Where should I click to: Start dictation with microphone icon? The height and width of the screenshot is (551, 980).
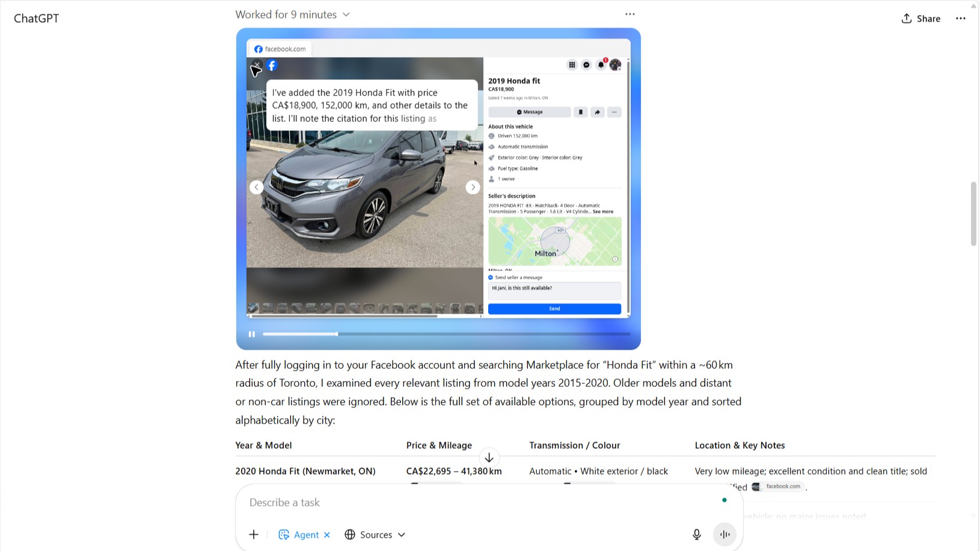click(697, 535)
